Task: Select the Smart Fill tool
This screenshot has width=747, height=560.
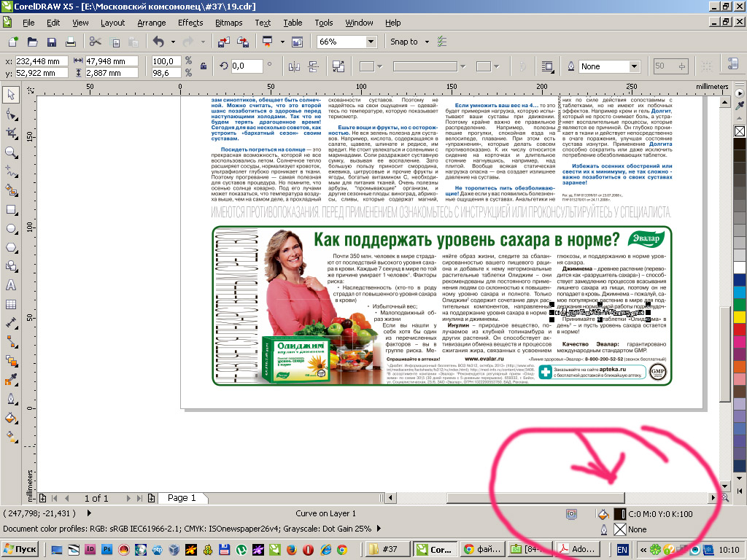Action: pyautogui.click(x=10, y=190)
